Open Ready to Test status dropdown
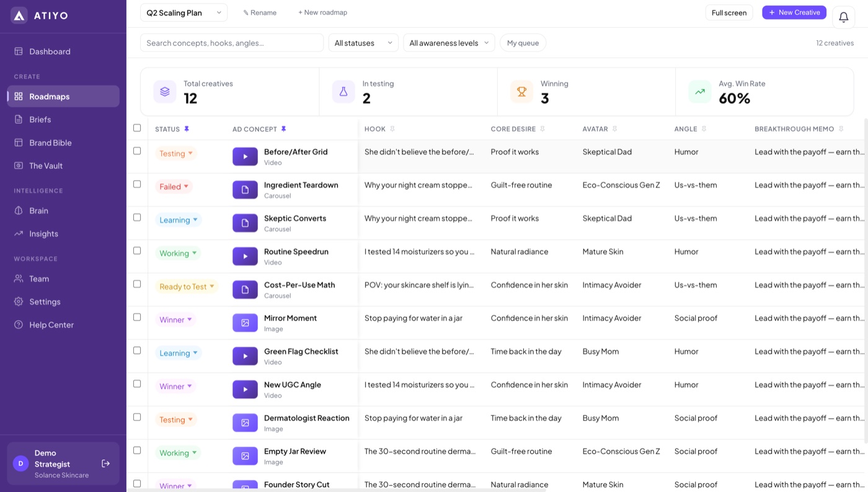Image resolution: width=868 pixels, height=492 pixels. [x=187, y=287]
